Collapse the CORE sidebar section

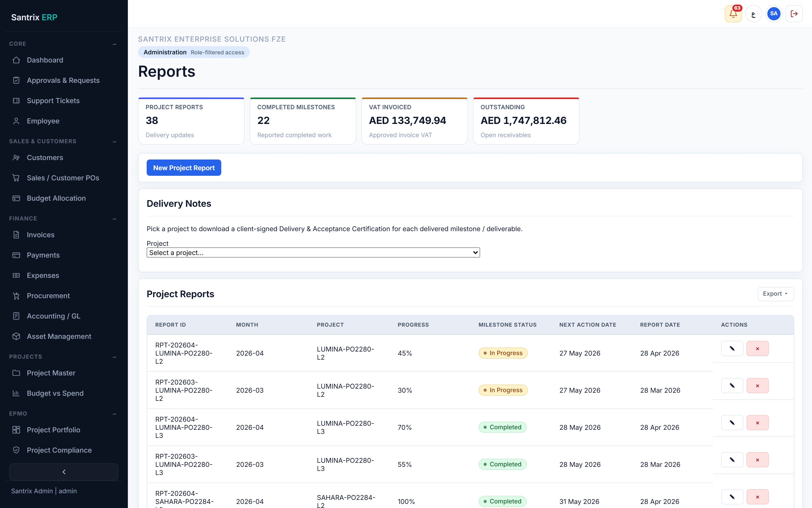coord(114,44)
